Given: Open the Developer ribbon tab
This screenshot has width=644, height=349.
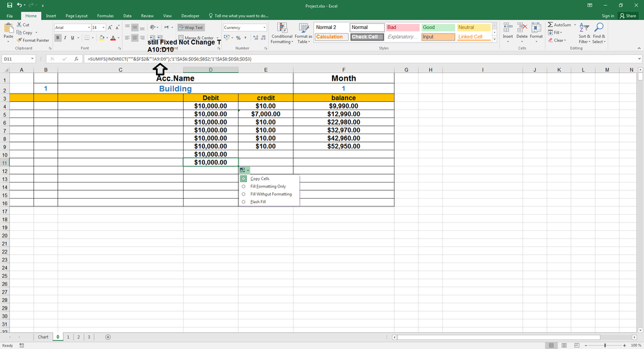Looking at the screenshot, I should click(190, 15).
